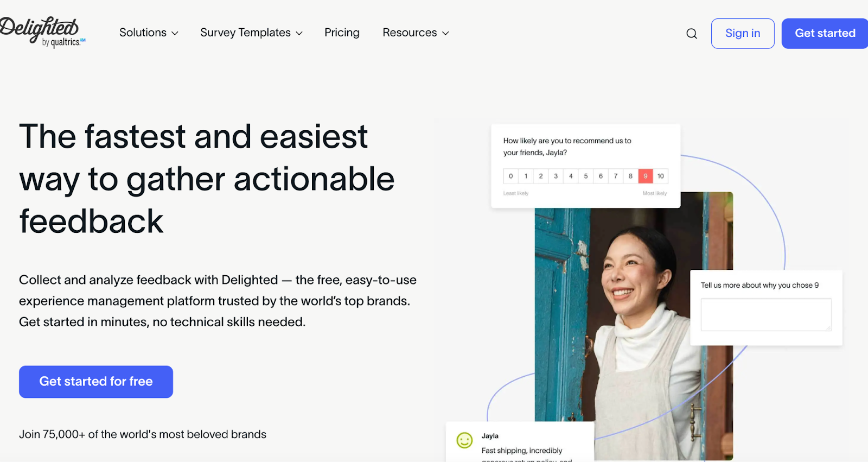This screenshot has width=868, height=462.
Task: Click the 'Join 75,000+ of the world's' text
Action: click(x=143, y=434)
